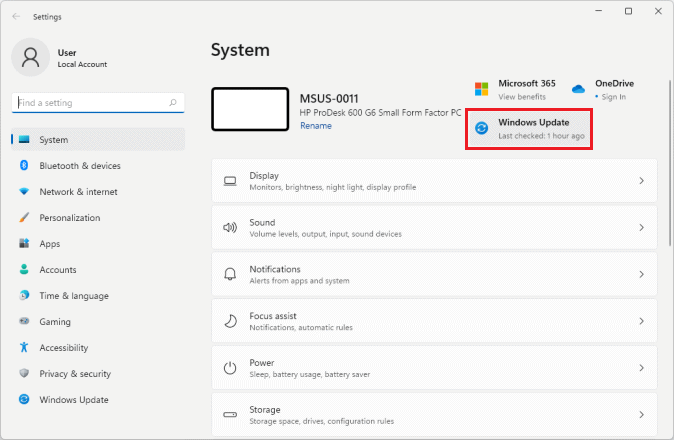Go to Apps in the sidebar
The width and height of the screenshot is (674, 440).
tap(50, 244)
